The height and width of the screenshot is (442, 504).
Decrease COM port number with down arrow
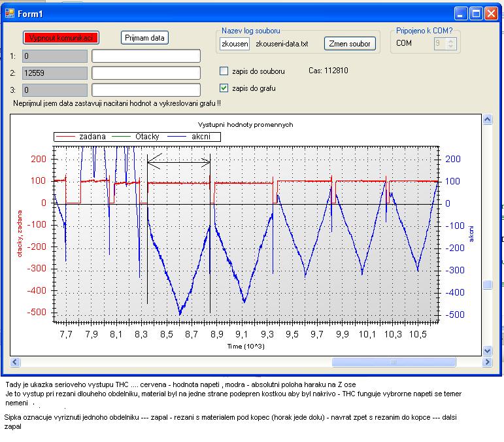(452, 46)
